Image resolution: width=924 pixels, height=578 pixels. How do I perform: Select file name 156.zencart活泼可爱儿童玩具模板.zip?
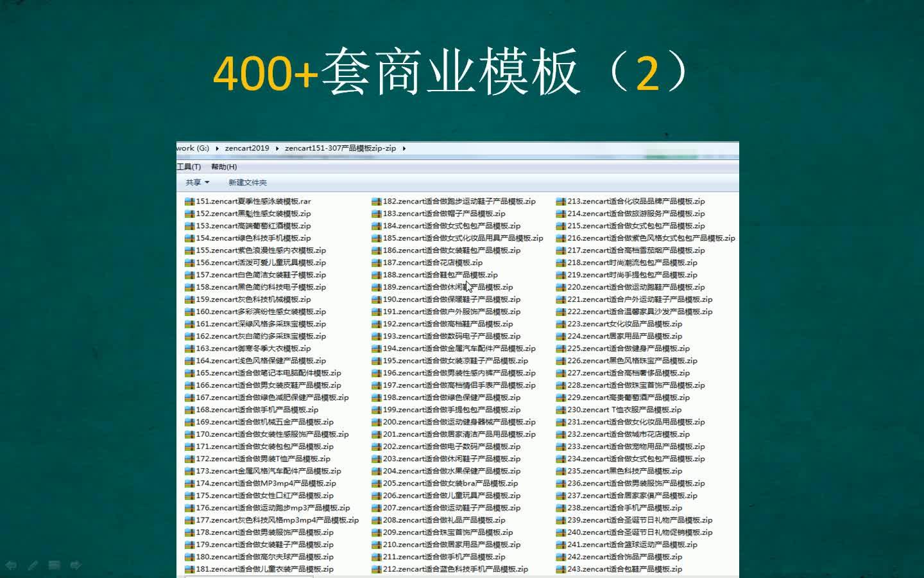261,263
